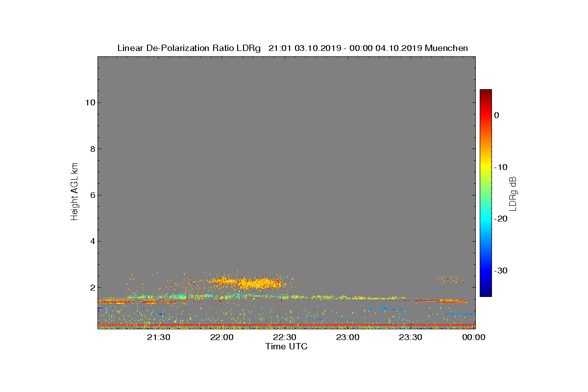The image size is (588, 392).
Task: Click the dark red top of the colorbar
Action: click(x=486, y=93)
